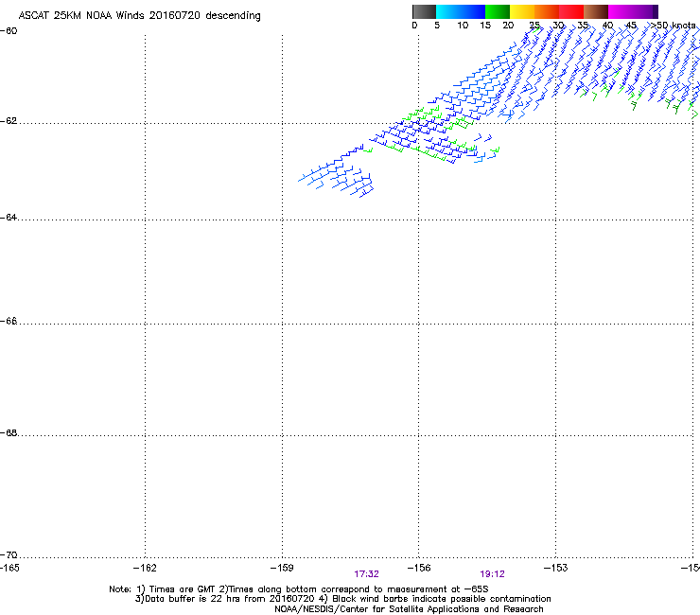Screen dimensions: 700x615
Task: Click the -156 longitude axis label
Action: (419, 568)
